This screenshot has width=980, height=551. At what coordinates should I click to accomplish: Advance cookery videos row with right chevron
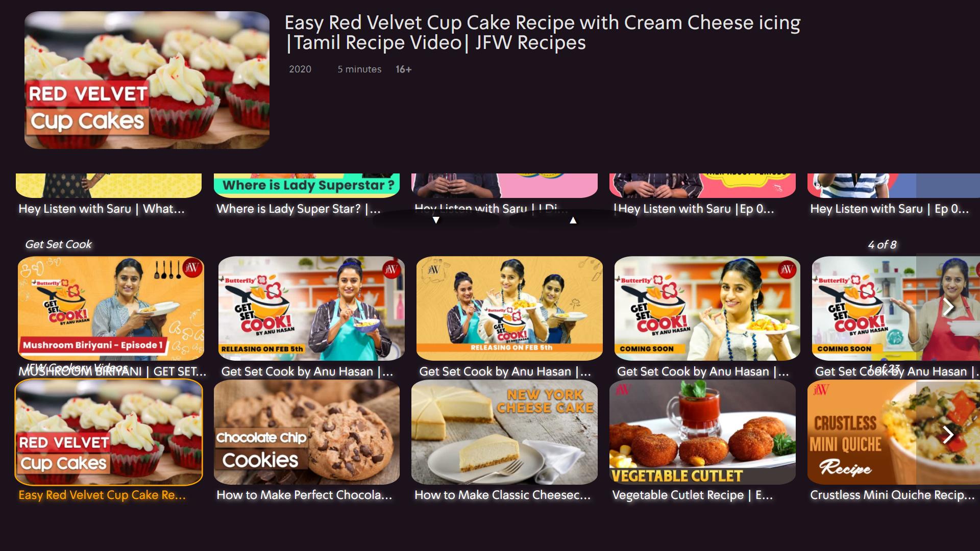pyautogui.click(x=948, y=434)
